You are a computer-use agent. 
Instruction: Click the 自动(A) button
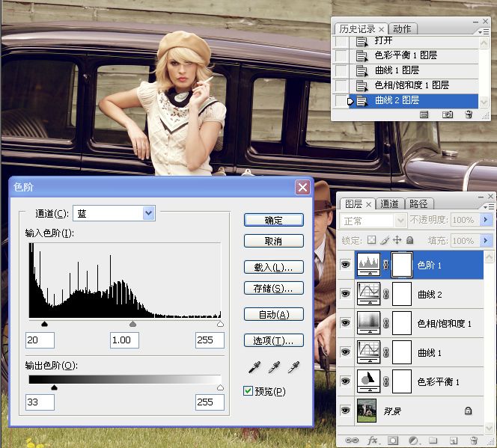point(273,314)
